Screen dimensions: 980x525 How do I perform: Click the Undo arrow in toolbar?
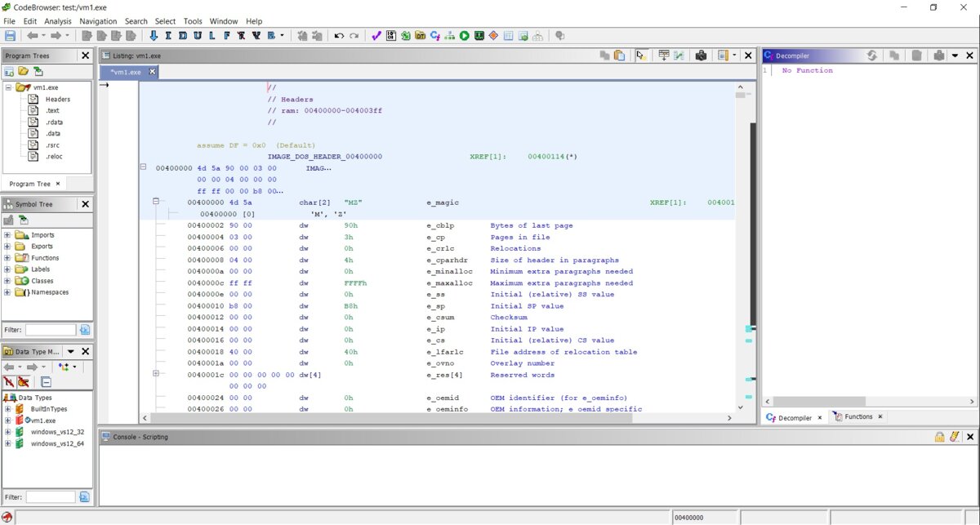tap(339, 36)
